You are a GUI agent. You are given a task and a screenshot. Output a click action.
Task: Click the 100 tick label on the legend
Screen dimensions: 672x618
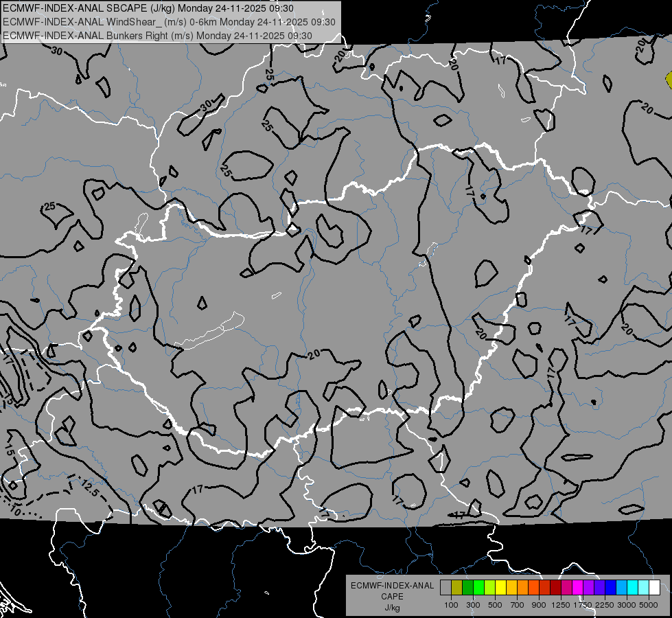451,605
